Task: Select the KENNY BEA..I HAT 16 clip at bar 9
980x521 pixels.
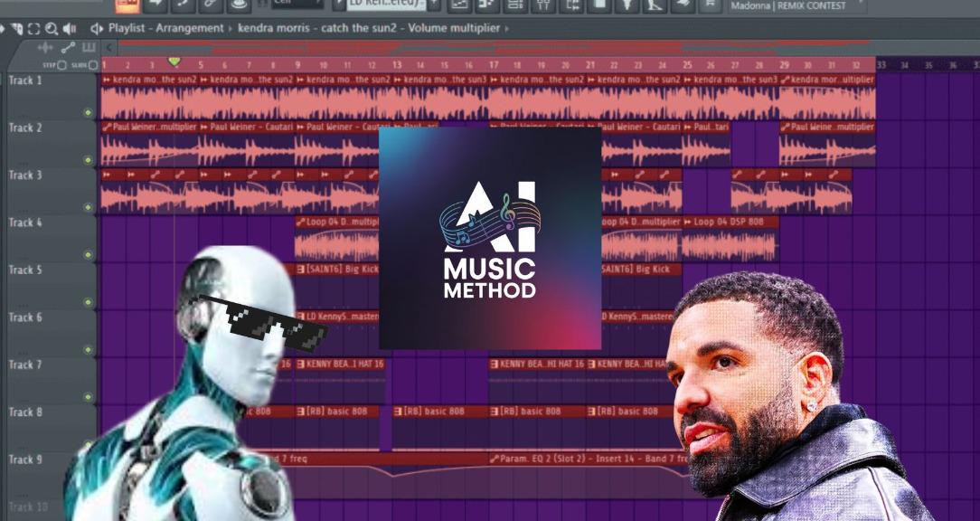Action: [x=339, y=380]
